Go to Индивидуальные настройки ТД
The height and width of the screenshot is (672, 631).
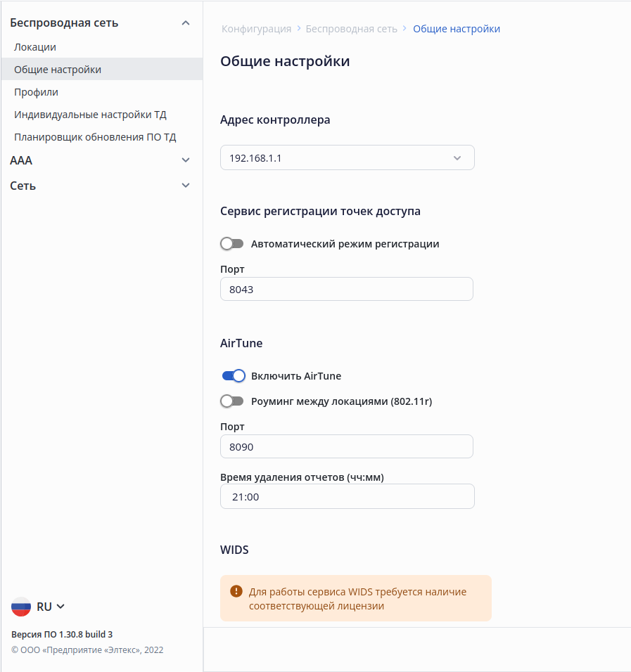click(90, 115)
